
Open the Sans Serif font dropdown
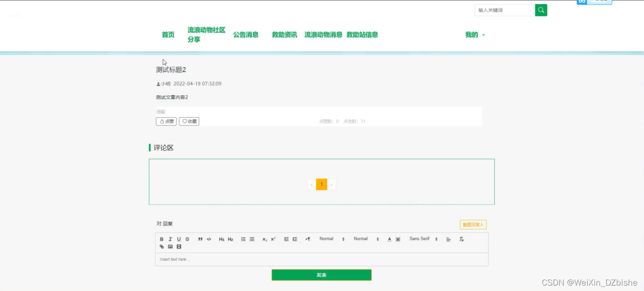coord(424,239)
